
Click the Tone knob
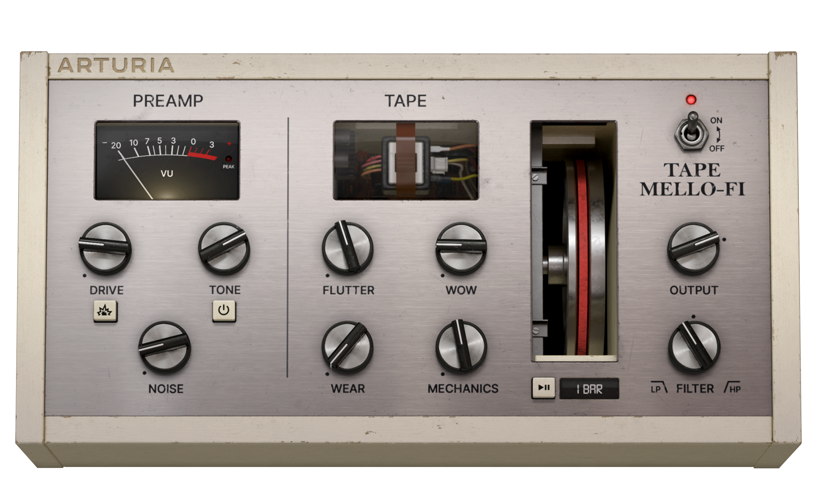click(x=224, y=248)
